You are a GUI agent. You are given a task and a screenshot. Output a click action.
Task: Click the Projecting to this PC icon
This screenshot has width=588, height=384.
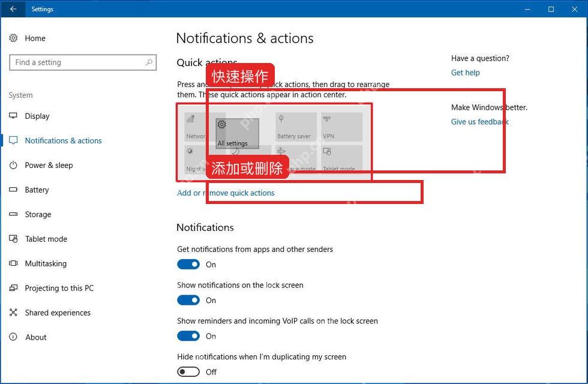(x=13, y=288)
